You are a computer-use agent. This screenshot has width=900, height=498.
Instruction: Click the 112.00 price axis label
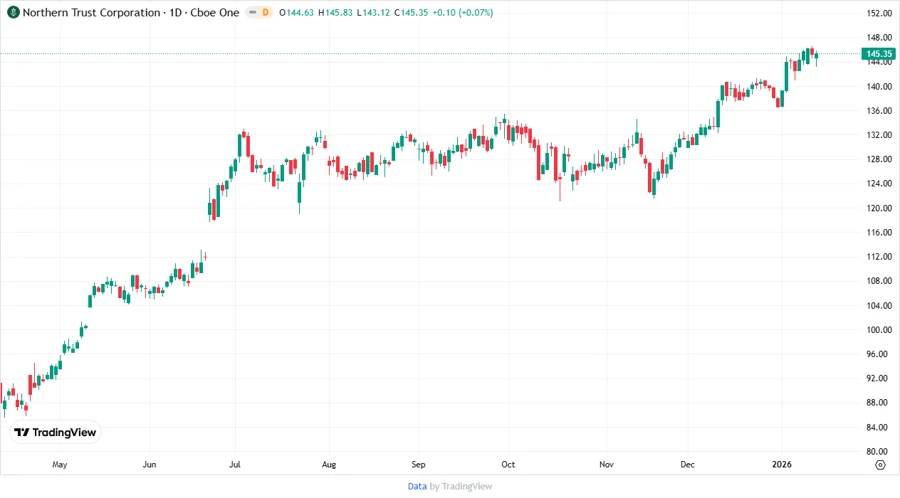[x=879, y=256]
